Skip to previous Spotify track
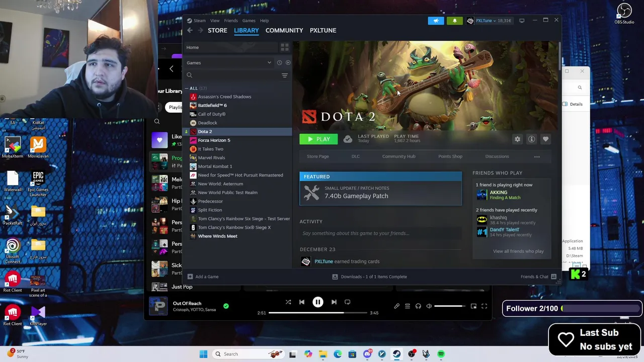The height and width of the screenshot is (362, 644). pos(302,302)
